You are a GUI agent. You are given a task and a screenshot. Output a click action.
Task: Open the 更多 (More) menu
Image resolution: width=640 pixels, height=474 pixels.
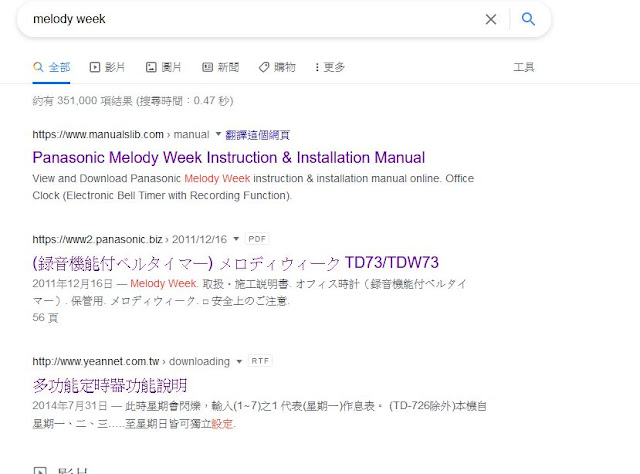click(330, 67)
